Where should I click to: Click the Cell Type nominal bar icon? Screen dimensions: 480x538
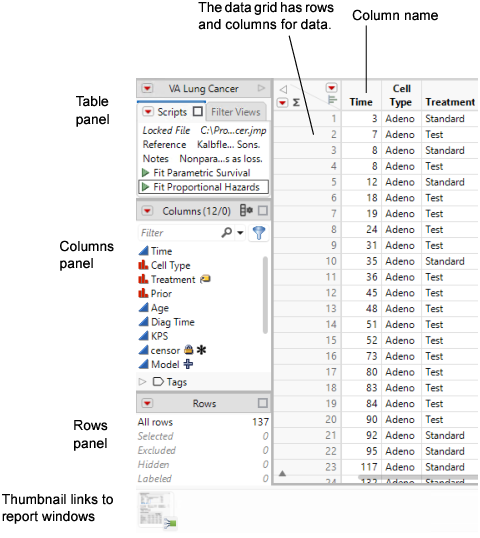[x=143, y=265]
